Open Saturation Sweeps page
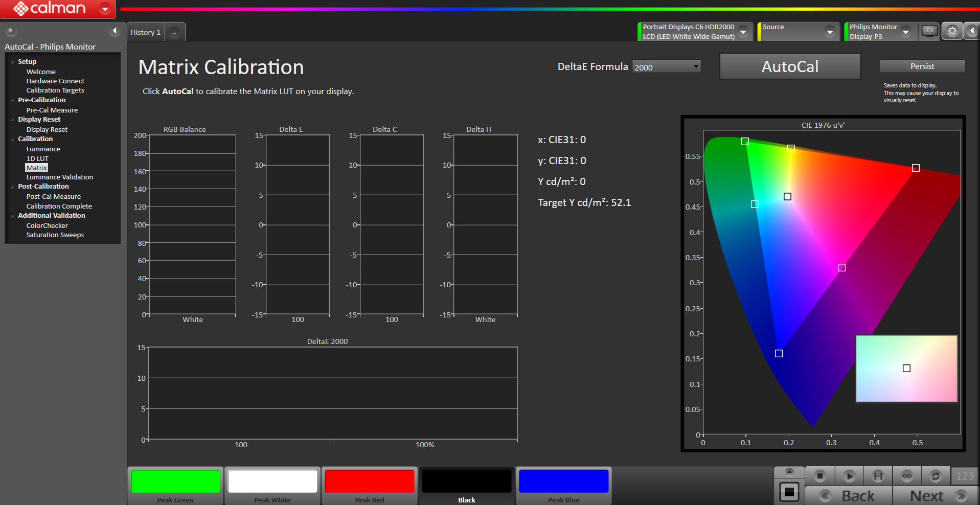 55,235
